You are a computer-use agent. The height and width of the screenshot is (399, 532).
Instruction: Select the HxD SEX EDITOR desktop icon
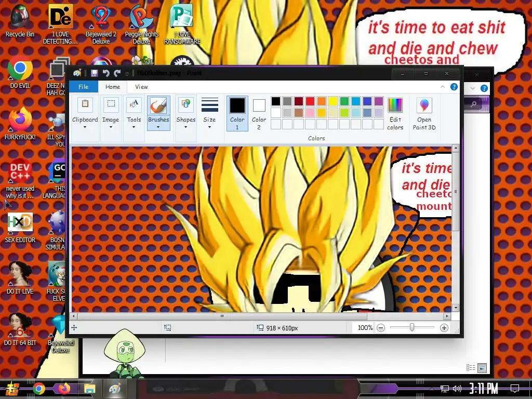pos(20,228)
